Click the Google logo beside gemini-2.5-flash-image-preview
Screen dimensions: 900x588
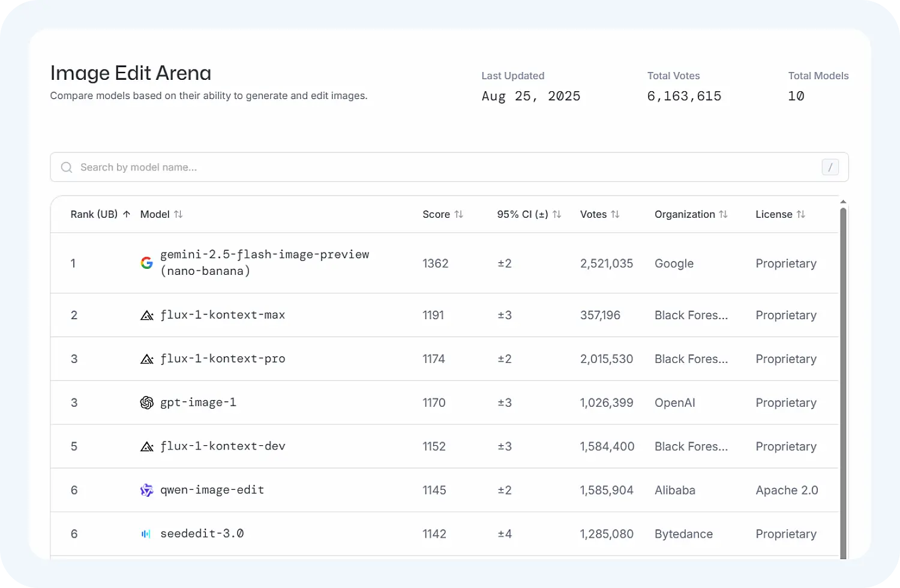pyautogui.click(x=146, y=263)
